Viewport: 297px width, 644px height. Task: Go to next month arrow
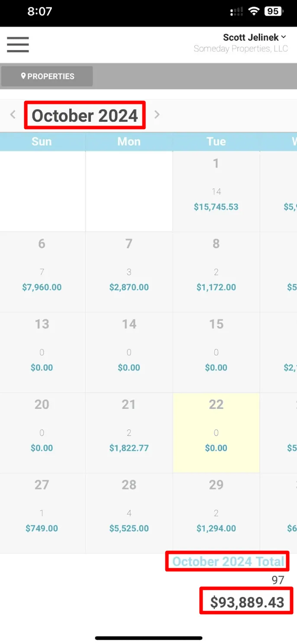[x=157, y=115]
